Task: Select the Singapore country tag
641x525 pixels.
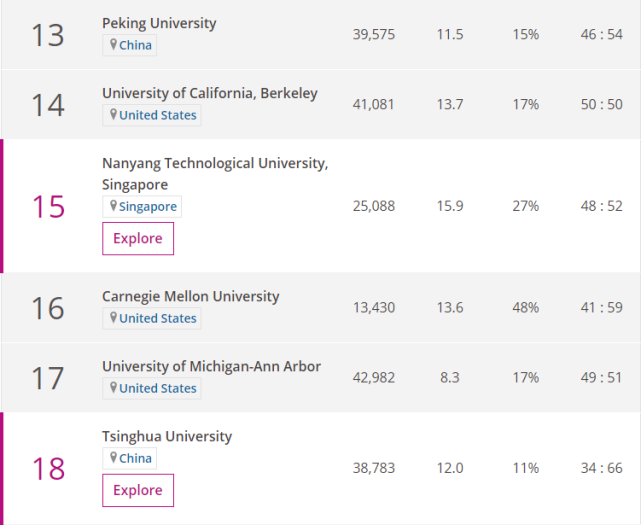Action: click(x=148, y=206)
